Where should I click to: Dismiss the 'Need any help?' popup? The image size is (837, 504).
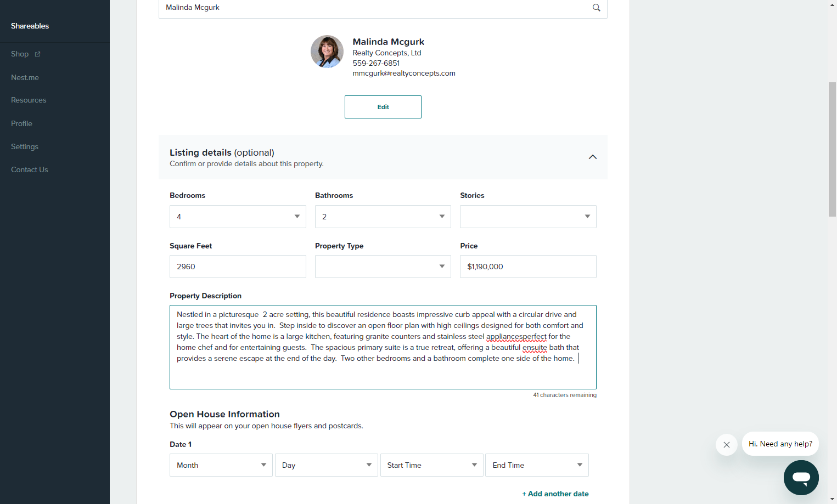[x=726, y=445]
